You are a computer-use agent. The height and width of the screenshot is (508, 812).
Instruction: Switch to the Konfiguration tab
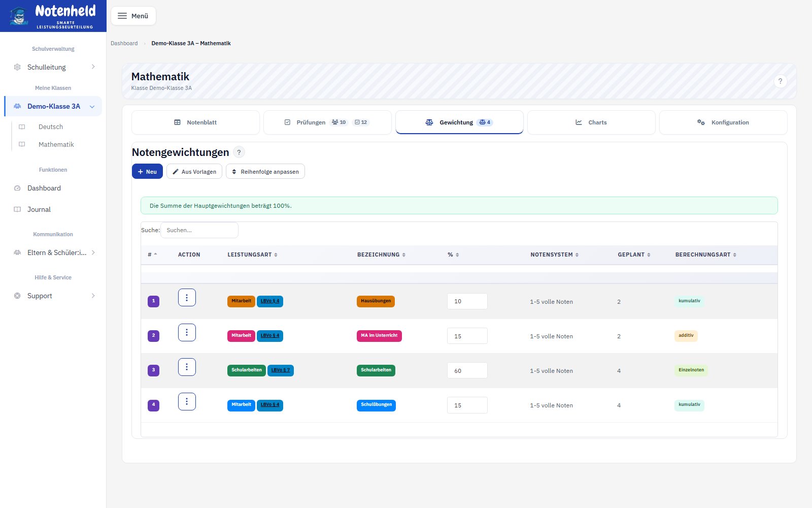(x=723, y=122)
